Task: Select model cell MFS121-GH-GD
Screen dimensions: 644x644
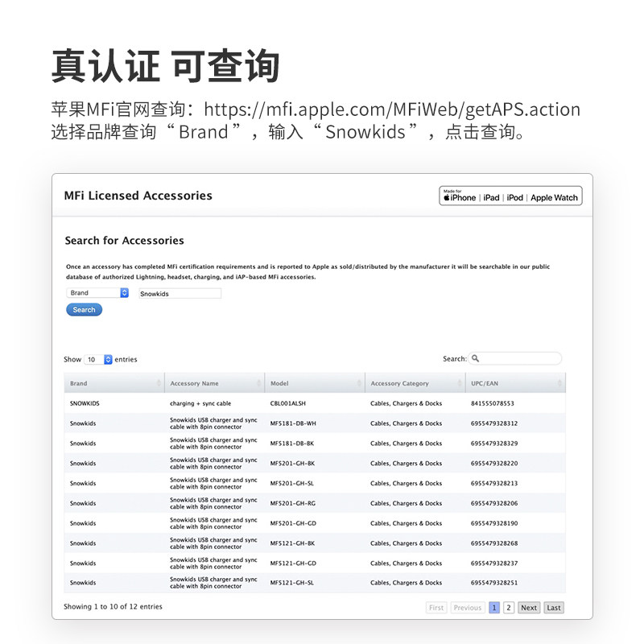Action: coord(293,563)
